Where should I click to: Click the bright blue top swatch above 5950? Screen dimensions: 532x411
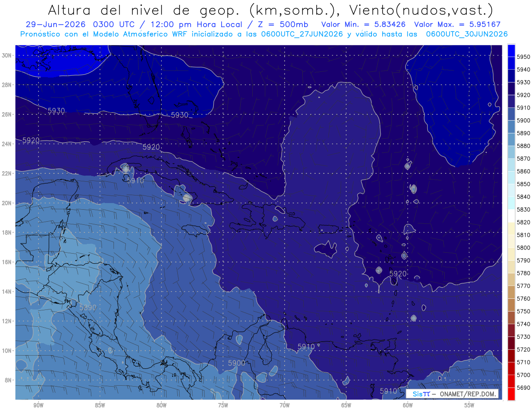coord(511,50)
